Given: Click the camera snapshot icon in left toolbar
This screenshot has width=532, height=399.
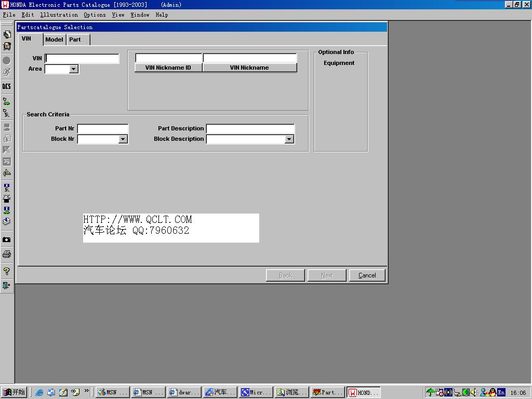Looking at the screenshot, I should [6, 240].
